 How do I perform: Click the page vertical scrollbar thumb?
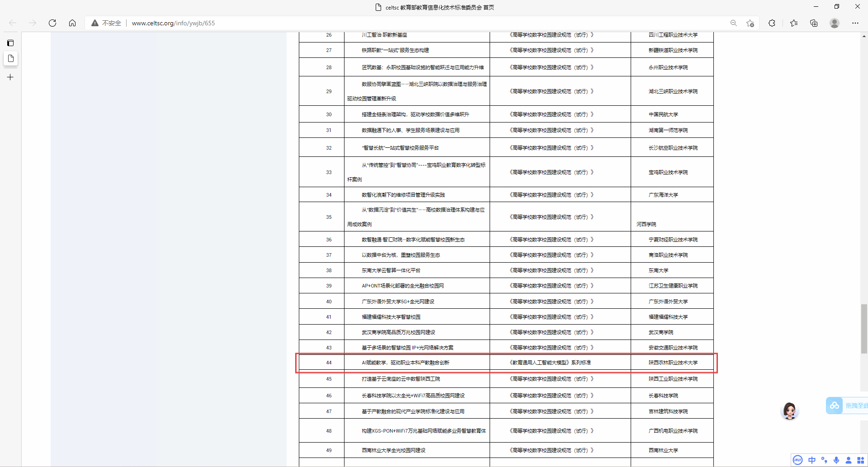[x=864, y=328]
